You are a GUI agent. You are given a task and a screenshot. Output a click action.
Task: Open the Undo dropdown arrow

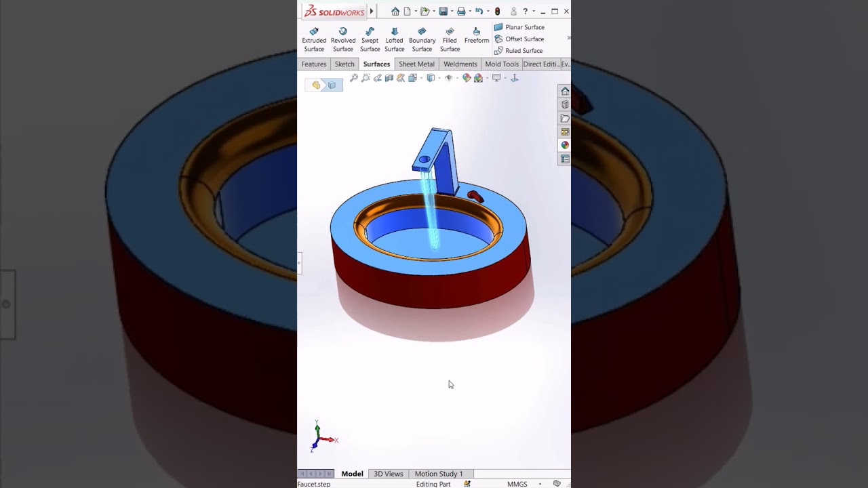pos(488,12)
